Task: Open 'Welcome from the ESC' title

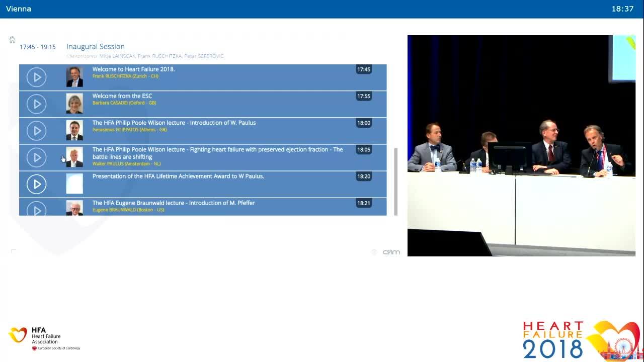Action: (122, 96)
